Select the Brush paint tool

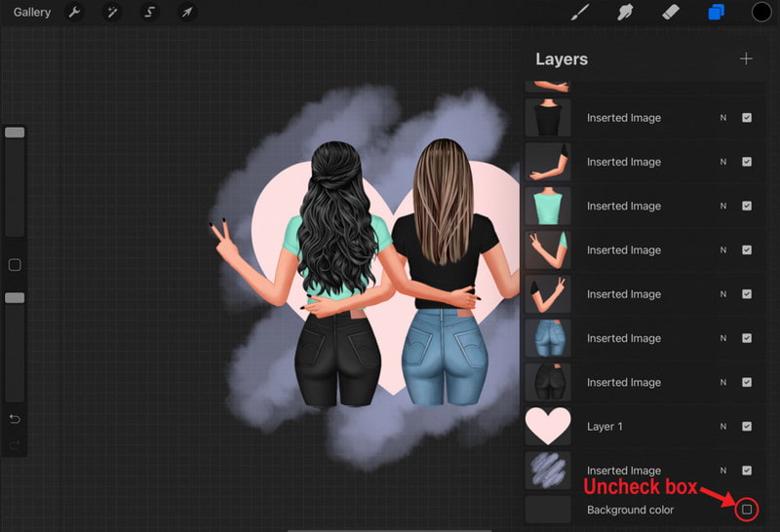[580, 12]
